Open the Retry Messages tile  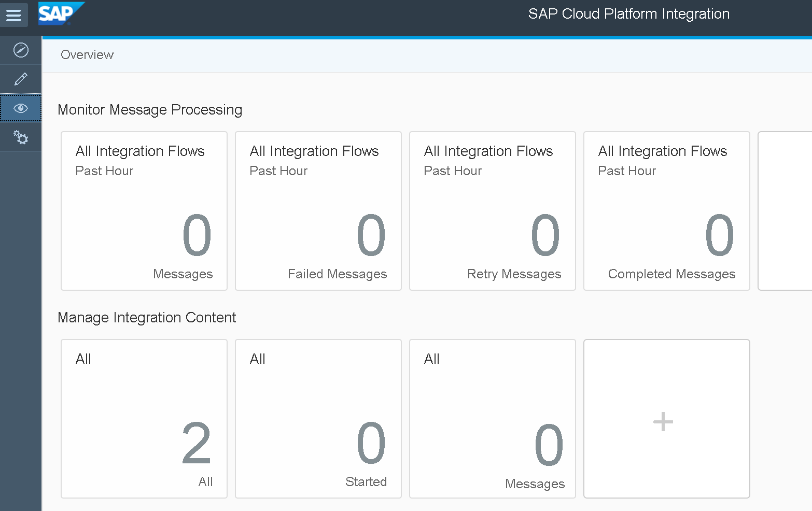(x=493, y=211)
